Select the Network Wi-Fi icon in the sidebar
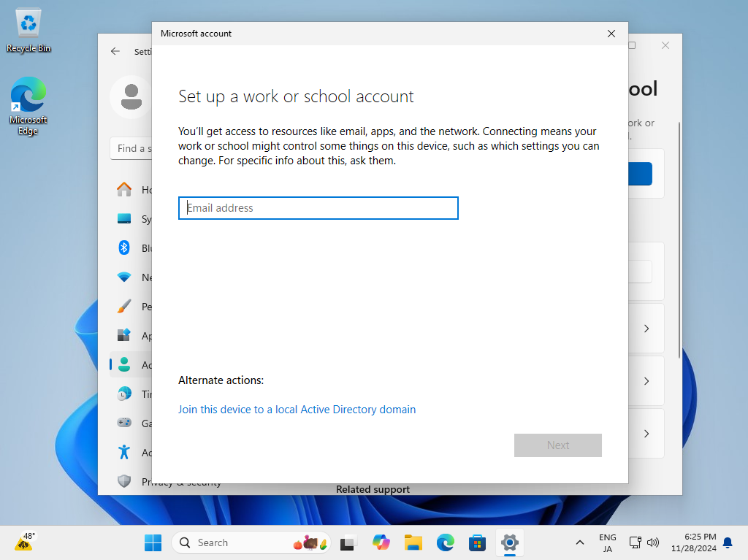Image resolution: width=748 pixels, height=560 pixels. point(124,277)
